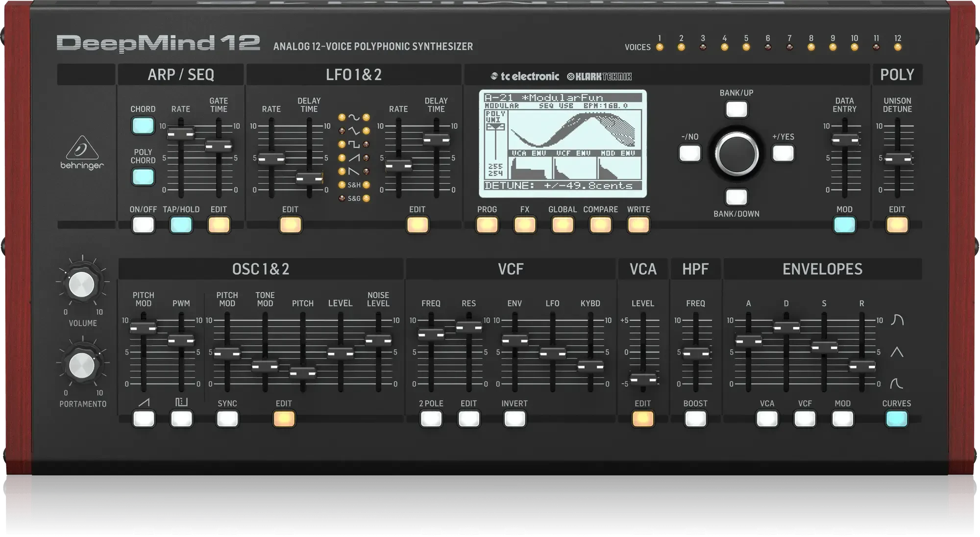This screenshot has height=537, width=980.
Task: Enable TAP/HOLD in the ARP/SEQ section
Action: pyautogui.click(x=180, y=226)
